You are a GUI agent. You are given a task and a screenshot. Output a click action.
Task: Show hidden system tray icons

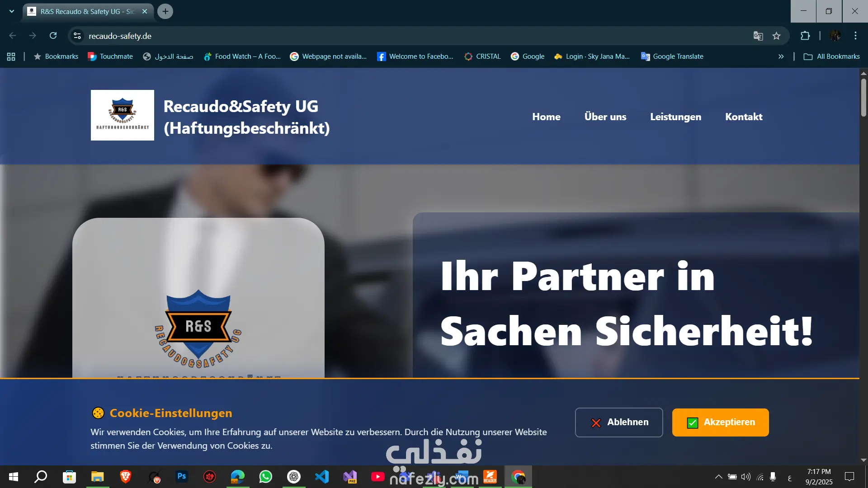click(x=718, y=477)
